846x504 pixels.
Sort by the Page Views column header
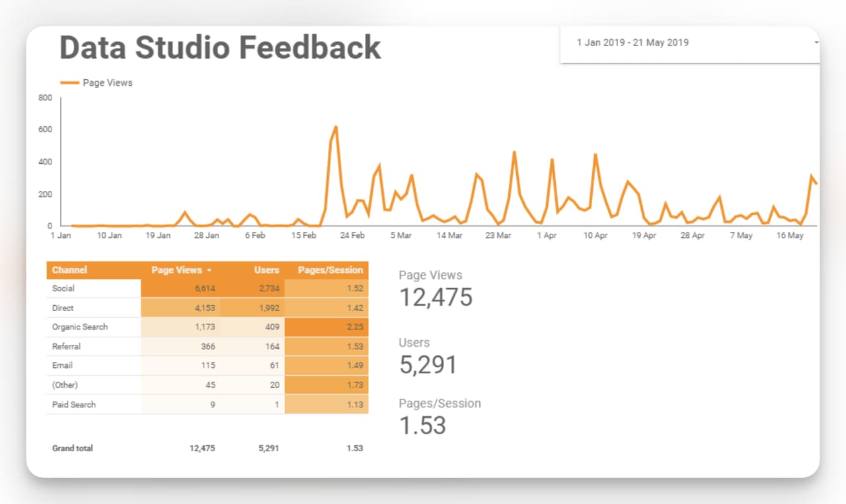click(177, 270)
